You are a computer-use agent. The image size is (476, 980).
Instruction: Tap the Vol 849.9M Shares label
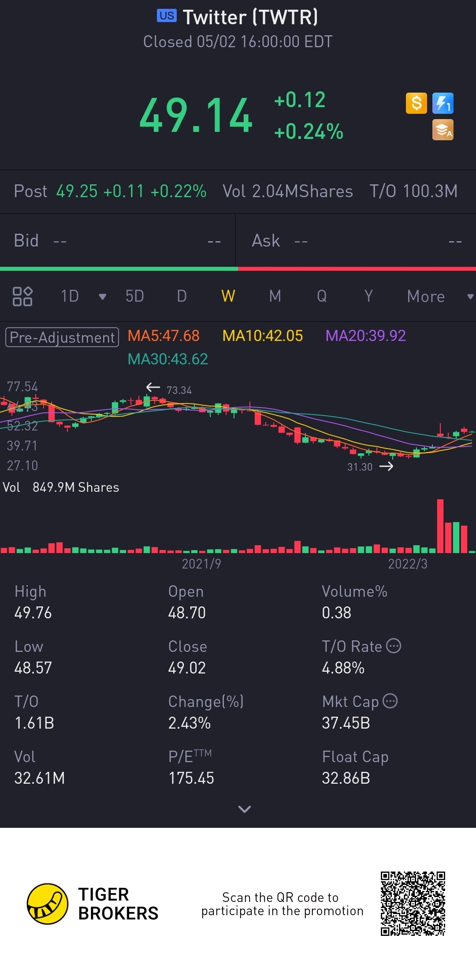[61, 487]
